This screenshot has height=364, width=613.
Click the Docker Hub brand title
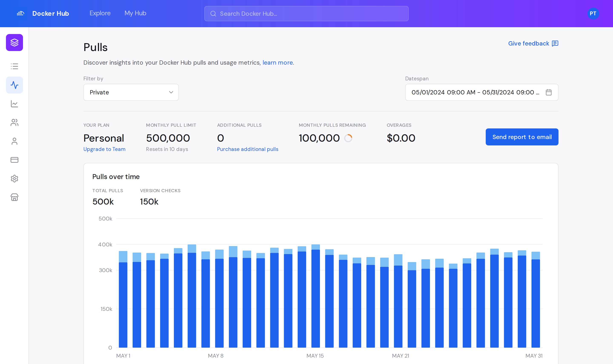51,13
